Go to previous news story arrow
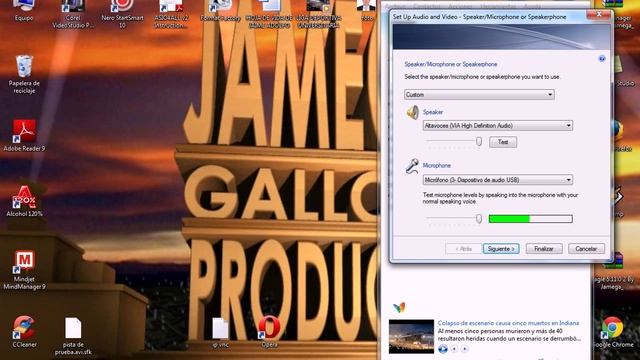This screenshot has width=640, height=360. click(454, 349)
